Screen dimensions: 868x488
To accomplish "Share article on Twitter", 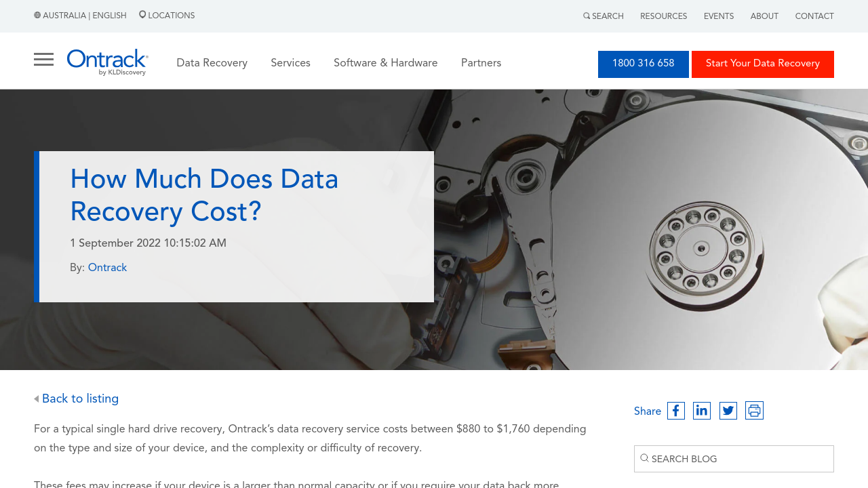I will pos(728,411).
